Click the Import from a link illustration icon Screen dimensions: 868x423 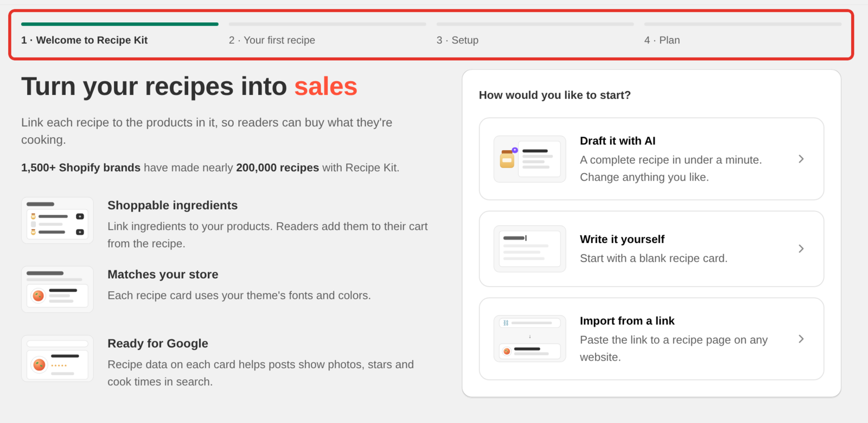click(529, 339)
